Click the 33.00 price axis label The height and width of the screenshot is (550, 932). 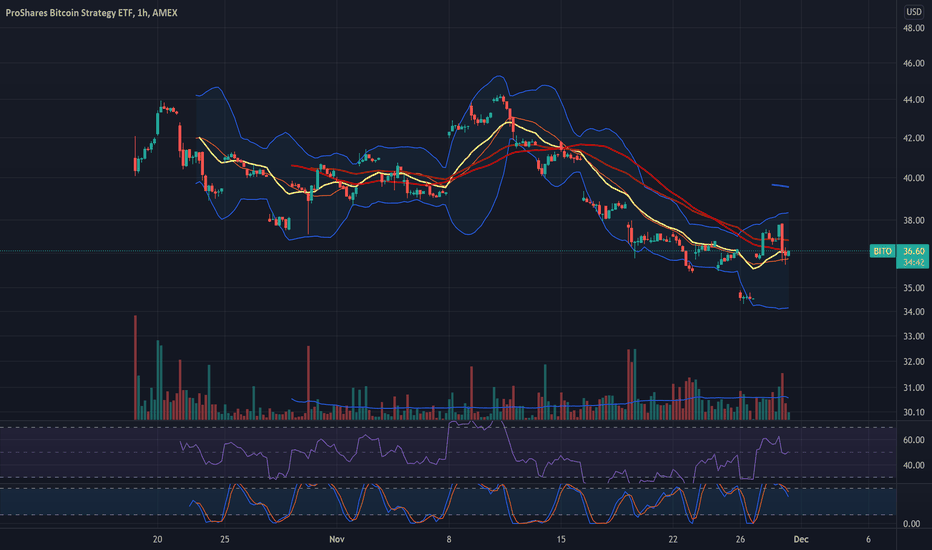[x=914, y=336]
